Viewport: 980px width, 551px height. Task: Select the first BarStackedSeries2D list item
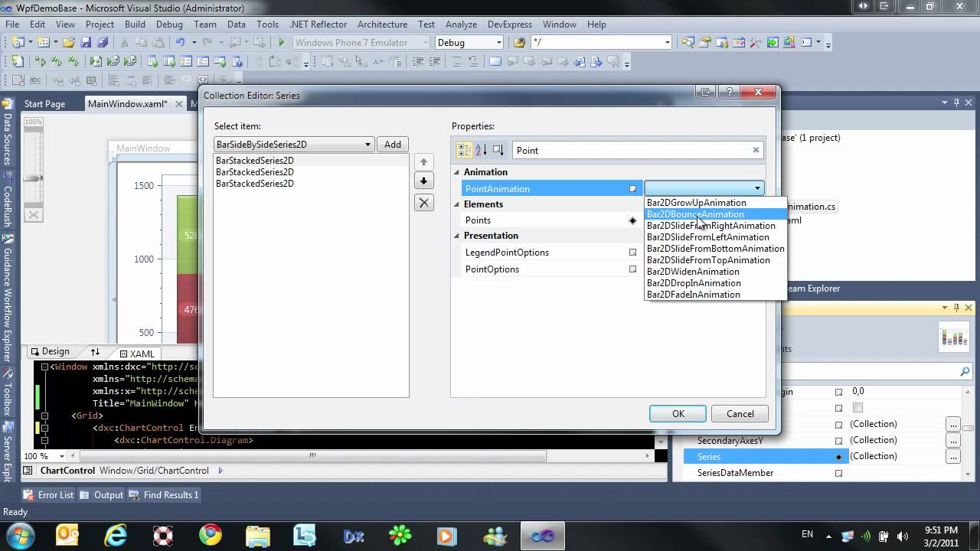tap(255, 161)
